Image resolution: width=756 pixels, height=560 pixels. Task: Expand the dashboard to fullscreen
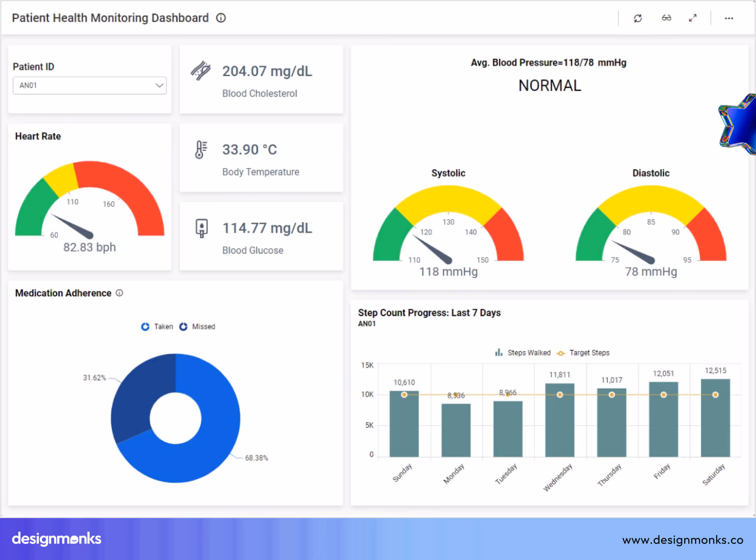[693, 18]
